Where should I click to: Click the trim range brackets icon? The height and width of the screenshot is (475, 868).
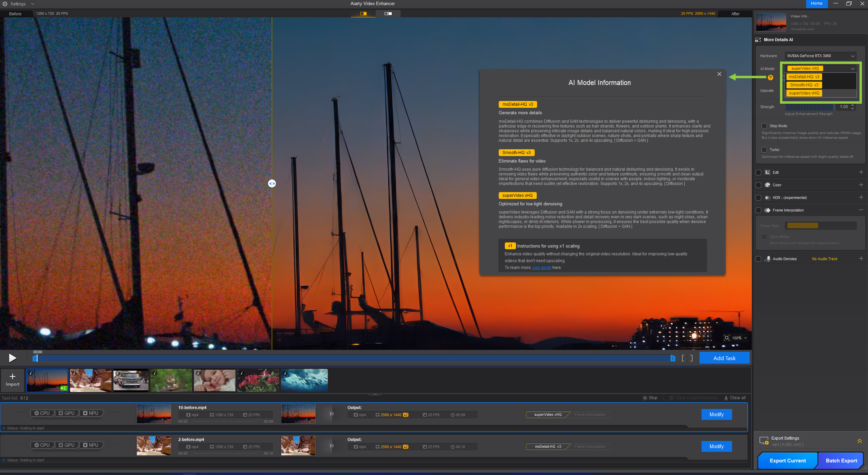tap(687, 358)
